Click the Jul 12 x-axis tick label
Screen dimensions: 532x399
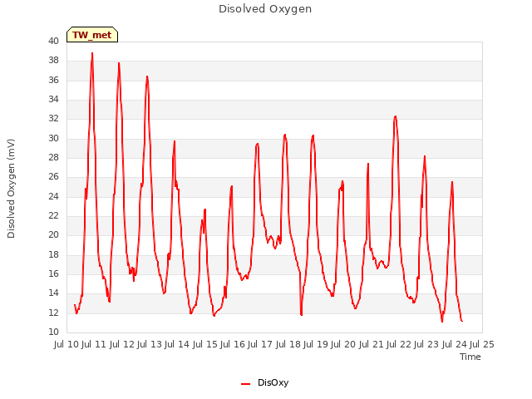(x=122, y=344)
